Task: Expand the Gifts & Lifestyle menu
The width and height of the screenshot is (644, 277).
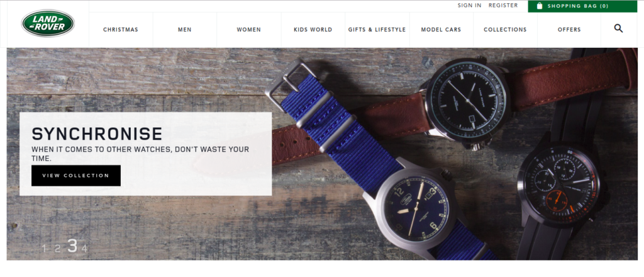Action: 377,30
